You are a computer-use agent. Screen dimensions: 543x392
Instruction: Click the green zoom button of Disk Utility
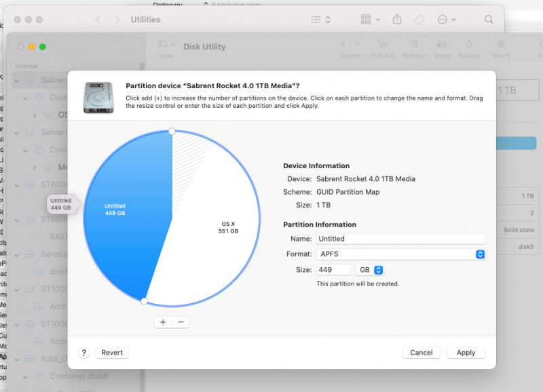[x=43, y=47]
